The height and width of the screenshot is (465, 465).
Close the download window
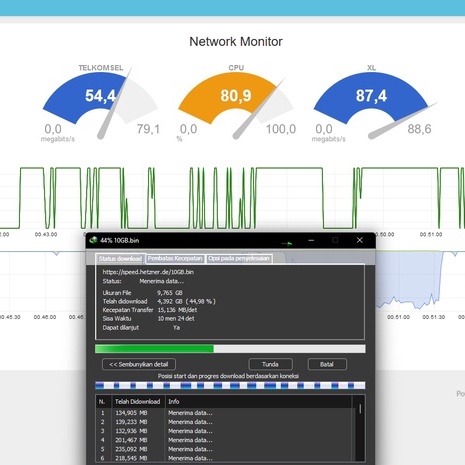tap(360, 240)
